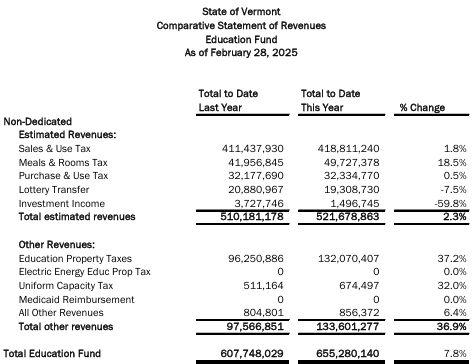The width and height of the screenshot is (476, 364).
Task: Click the 'Total estimated revenues' label
Action: click(x=77, y=217)
